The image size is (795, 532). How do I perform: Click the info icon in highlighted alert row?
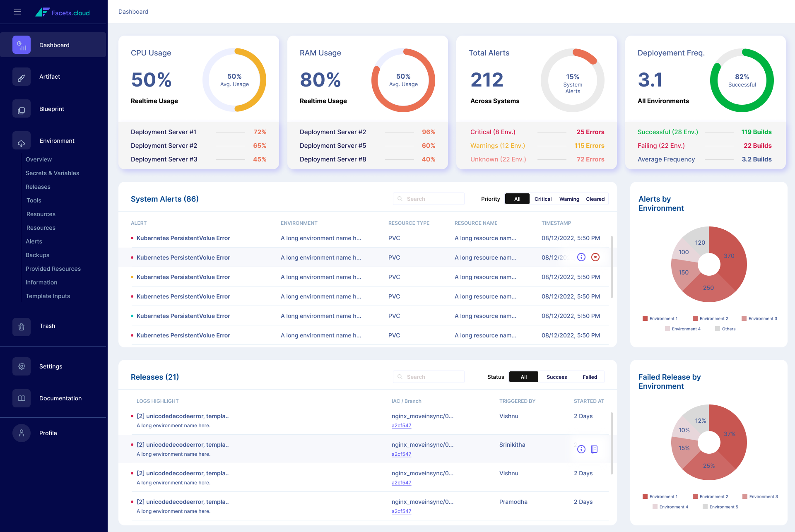(581, 257)
